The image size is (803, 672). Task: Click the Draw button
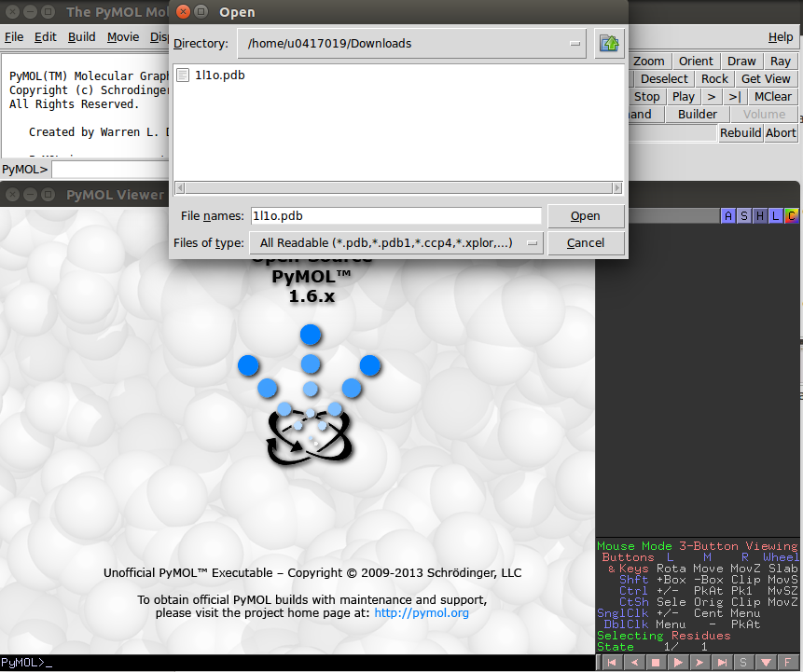(741, 62)
